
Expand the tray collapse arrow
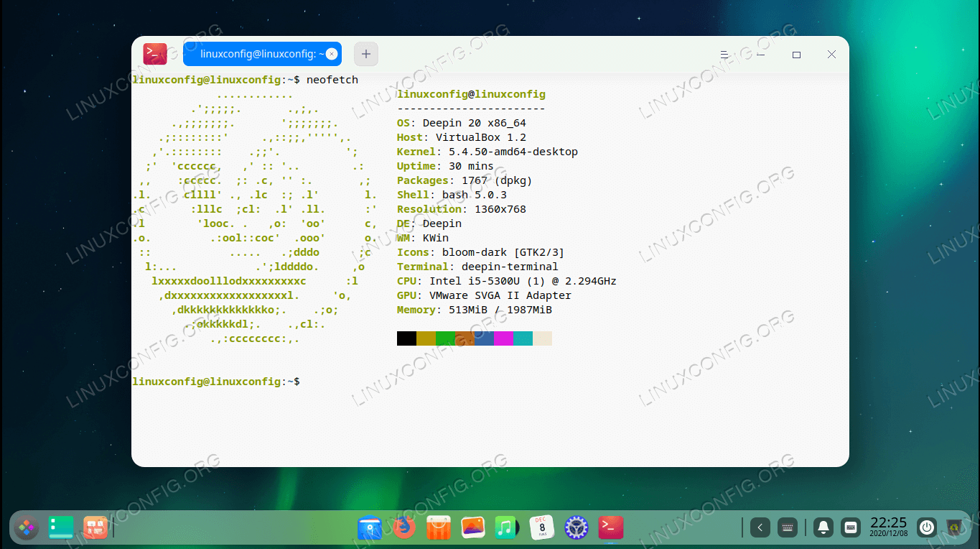tap(760, 528)
